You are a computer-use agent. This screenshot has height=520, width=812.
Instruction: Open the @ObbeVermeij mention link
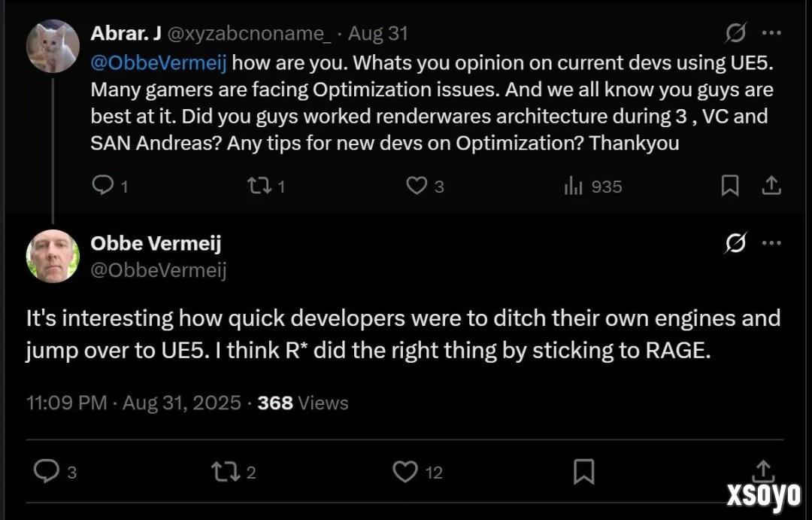(x=159, y=62)
